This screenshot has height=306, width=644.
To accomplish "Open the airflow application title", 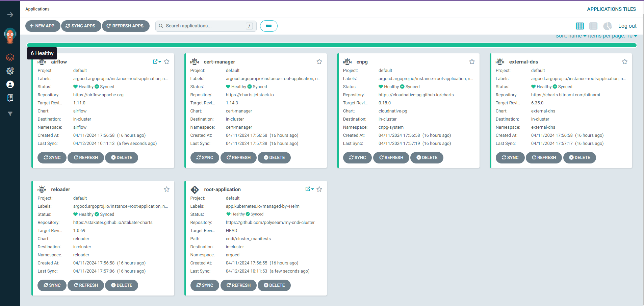I will pyautogui.click(x=59, y=62).
